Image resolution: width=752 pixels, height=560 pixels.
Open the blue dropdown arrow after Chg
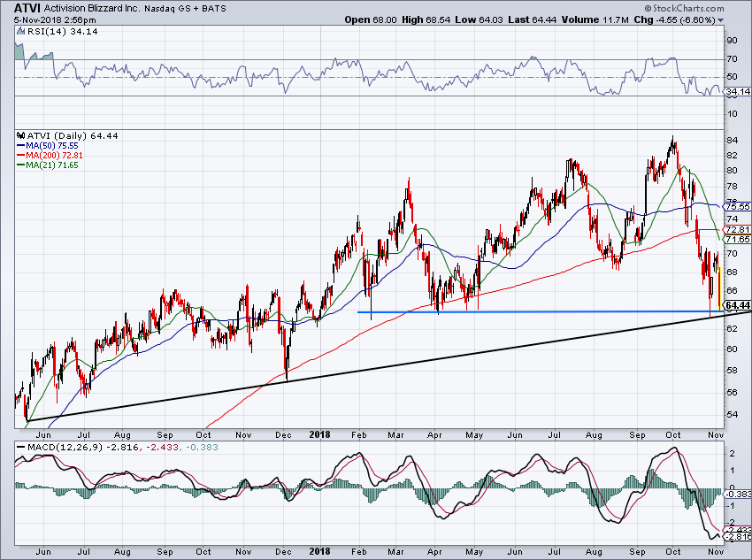click(720, 20)
